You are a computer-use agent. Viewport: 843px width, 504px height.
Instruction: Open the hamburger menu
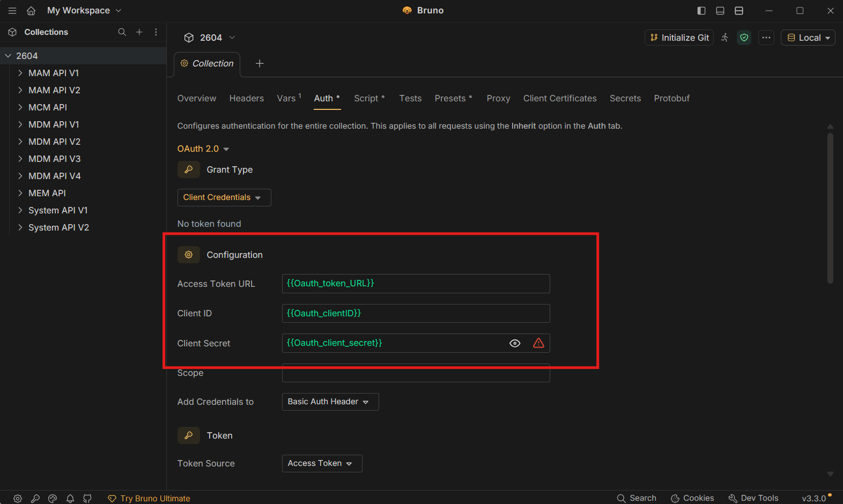tap(12, 11)
